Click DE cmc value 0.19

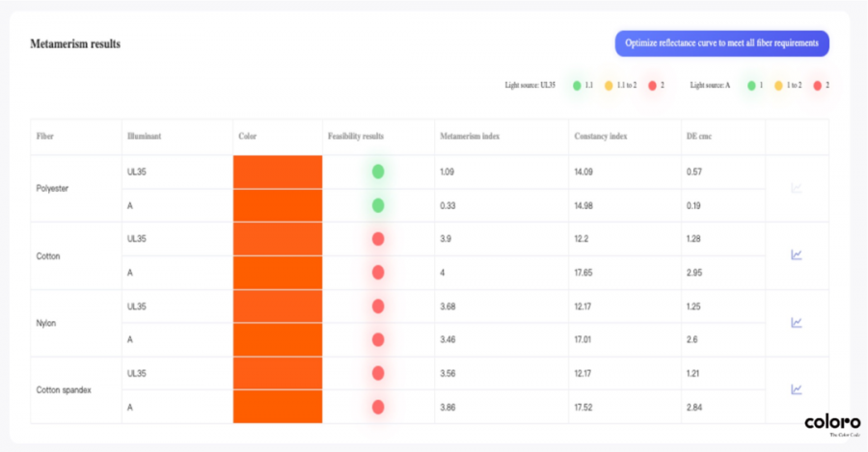(693, 206)
